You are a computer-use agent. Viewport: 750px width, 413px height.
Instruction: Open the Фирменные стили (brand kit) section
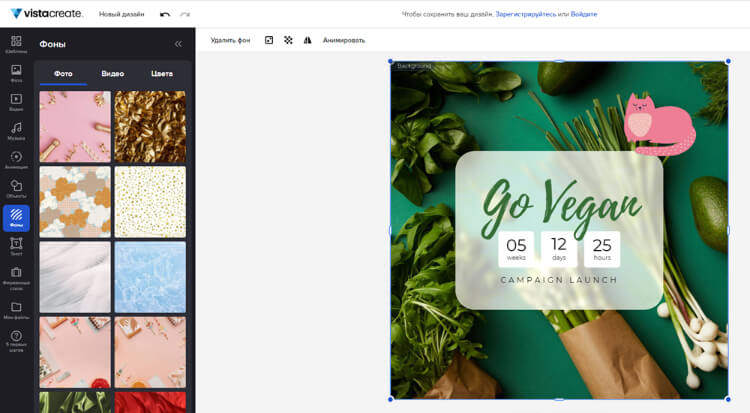click(x=16, y=279)
